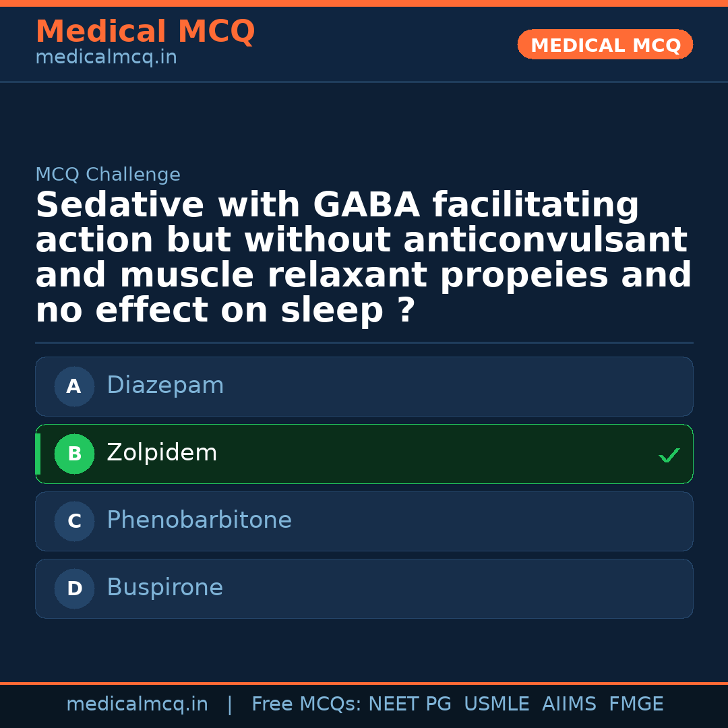Click the "Free MCQs:" footer label
This screenshot has width=728, height=728.
pos(306,704)
